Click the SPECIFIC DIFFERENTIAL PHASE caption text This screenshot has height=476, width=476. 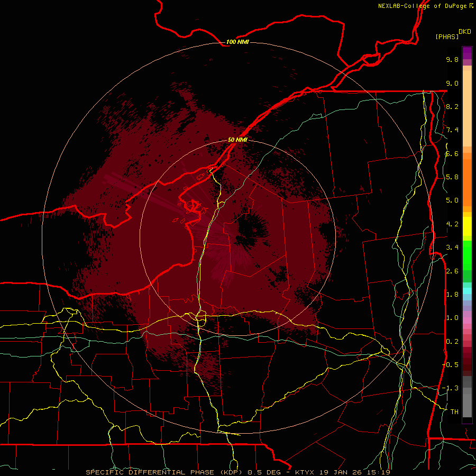coord(149,472)
